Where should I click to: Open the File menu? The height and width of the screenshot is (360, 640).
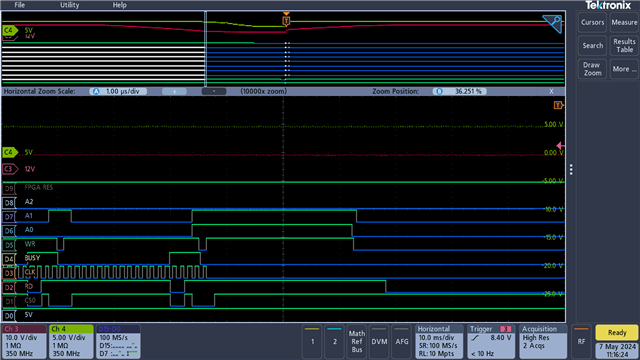[x=20, y=5]
